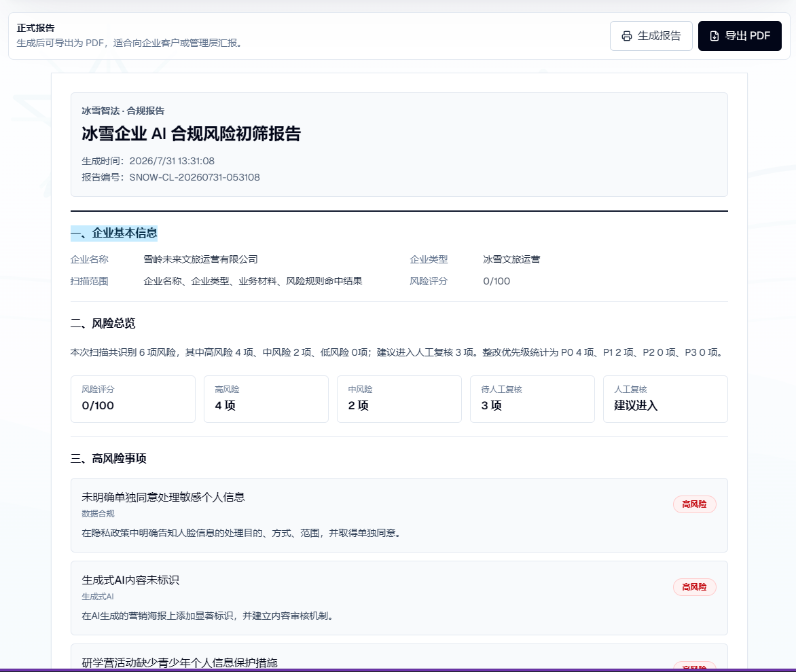The height and width of the screenshot is (672, 796).
Task: Click the 待人工复核 3 项 summary card
Action: pos(532,399)
